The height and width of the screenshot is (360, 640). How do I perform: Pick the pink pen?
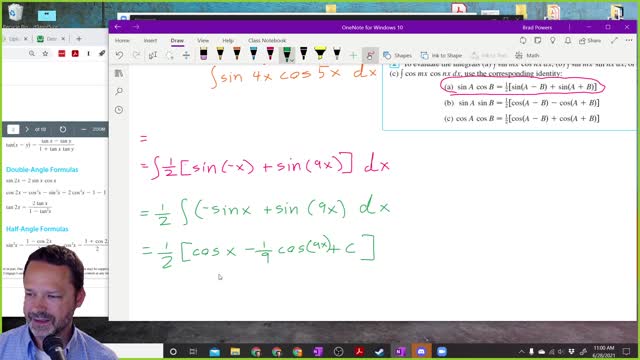click(270, 54)
